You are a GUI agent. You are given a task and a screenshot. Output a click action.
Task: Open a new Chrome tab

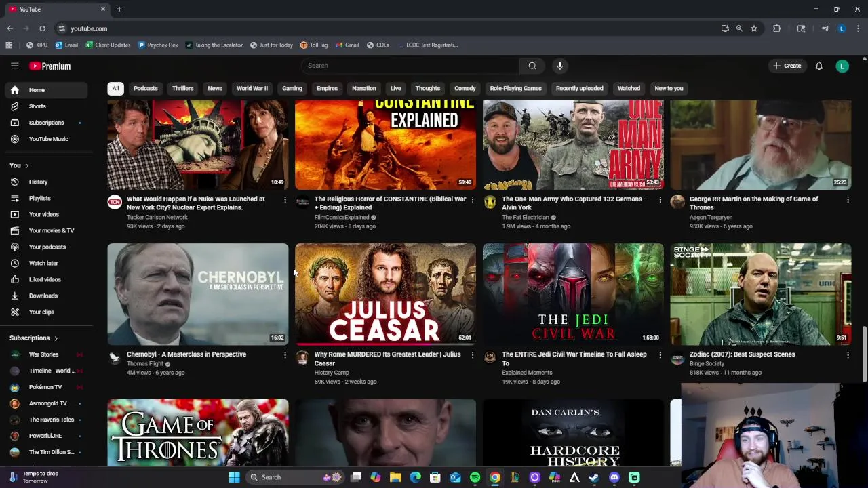119,9
